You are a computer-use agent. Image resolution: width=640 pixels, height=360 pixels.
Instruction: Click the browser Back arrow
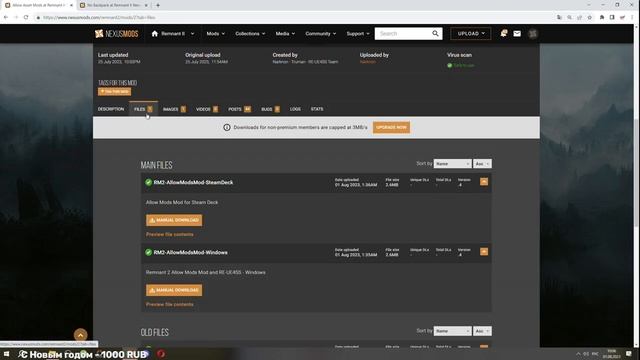pos(6,18)
